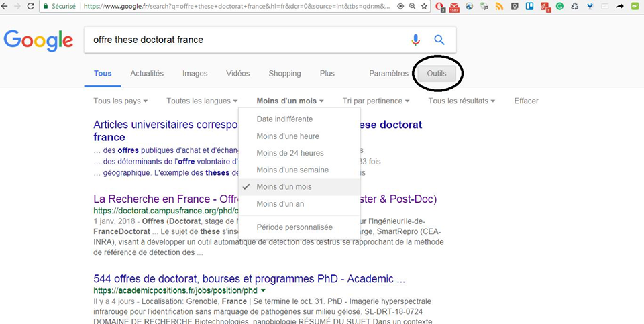Screen dimensions: 644x324
Task: Click the black curved arrow extension icon
Action: [620, 6]
